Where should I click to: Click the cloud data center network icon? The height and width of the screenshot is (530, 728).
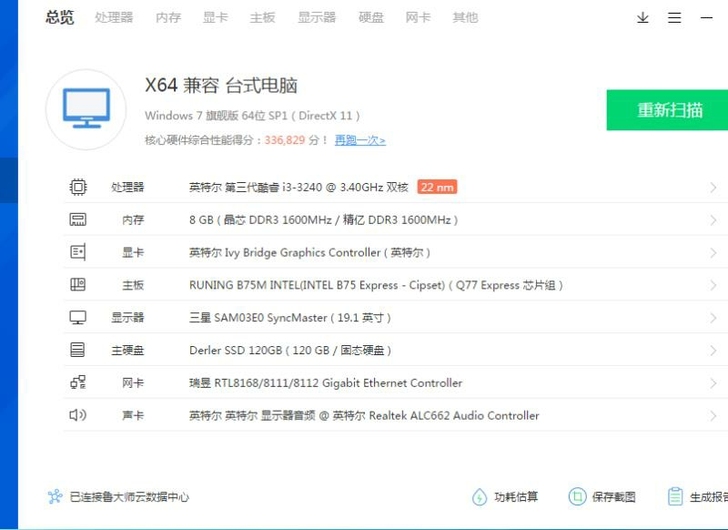(x=55, y=497)
